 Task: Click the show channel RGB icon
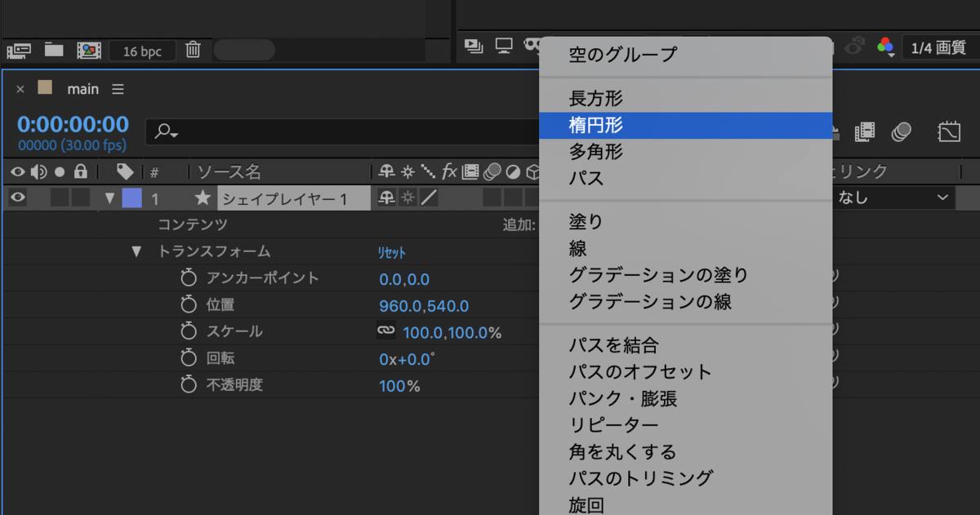tap(885, 46)
